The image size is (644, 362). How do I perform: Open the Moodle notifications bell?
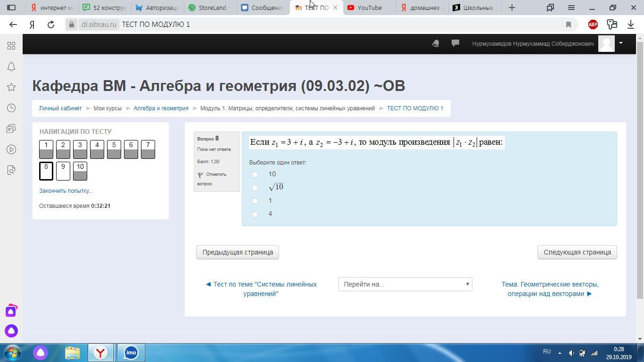coord(436,43)
